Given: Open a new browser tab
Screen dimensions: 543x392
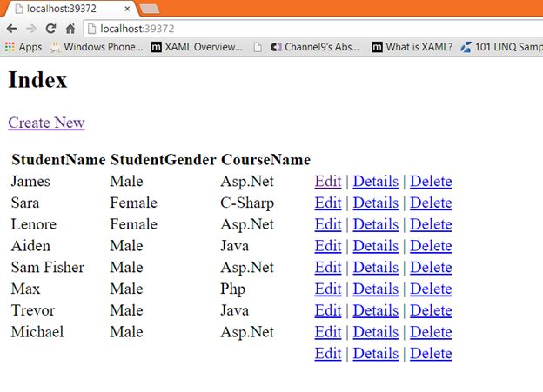Looking at the screenshot, I should click(x=150, y=9).
